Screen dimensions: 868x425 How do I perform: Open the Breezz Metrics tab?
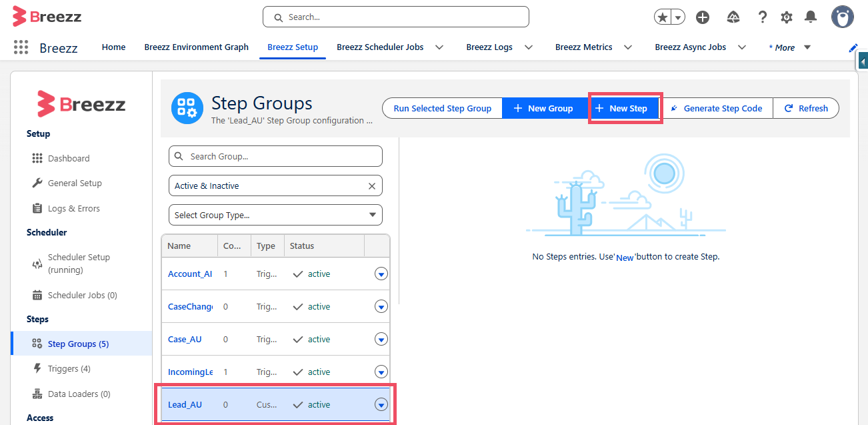point(583,47)
